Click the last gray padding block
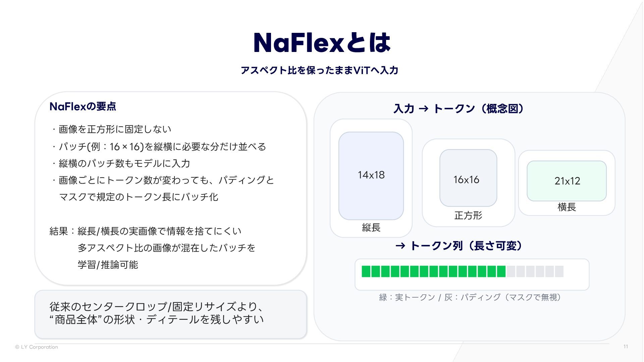Screen dimensions: 644x362 559,271
